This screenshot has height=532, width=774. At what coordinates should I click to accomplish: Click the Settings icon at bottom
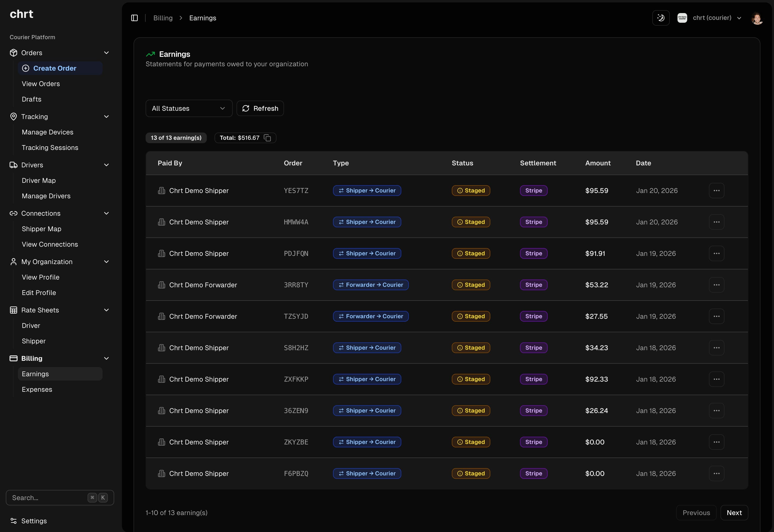coord(13,521)
